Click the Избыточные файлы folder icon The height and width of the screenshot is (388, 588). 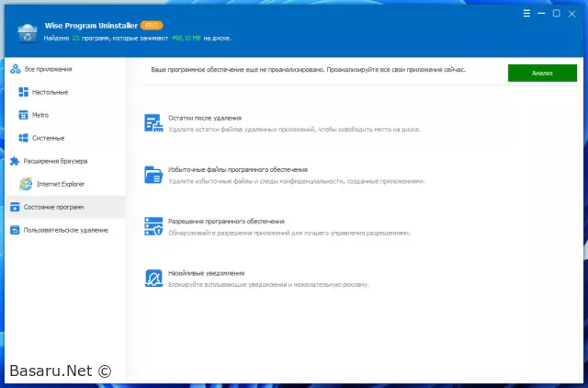coord(153,175)
